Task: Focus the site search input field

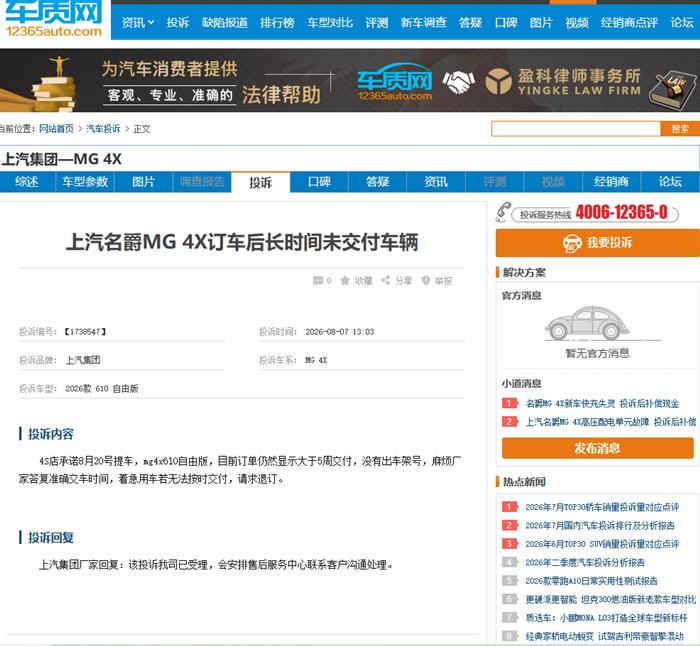Action: click(576, 129)
